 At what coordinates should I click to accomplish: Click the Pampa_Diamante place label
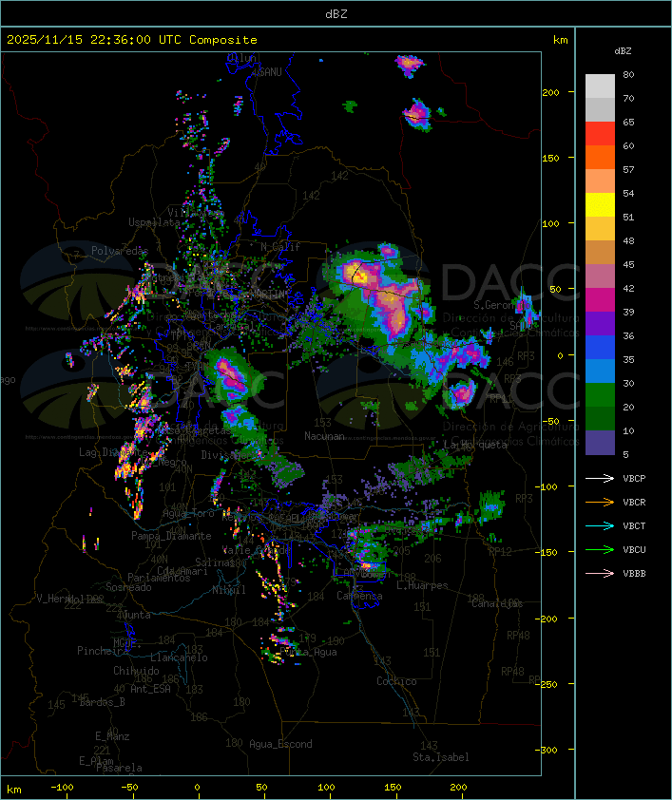171,536
